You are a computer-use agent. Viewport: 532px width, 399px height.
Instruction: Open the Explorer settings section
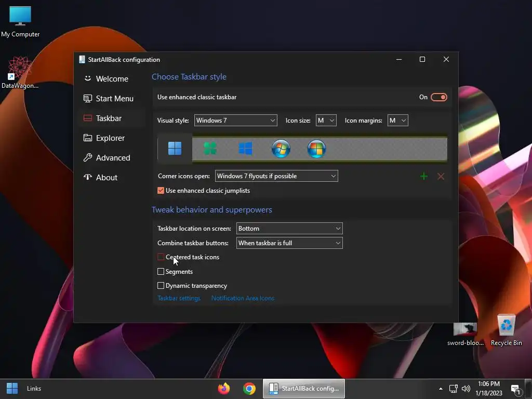pos(112,138)
